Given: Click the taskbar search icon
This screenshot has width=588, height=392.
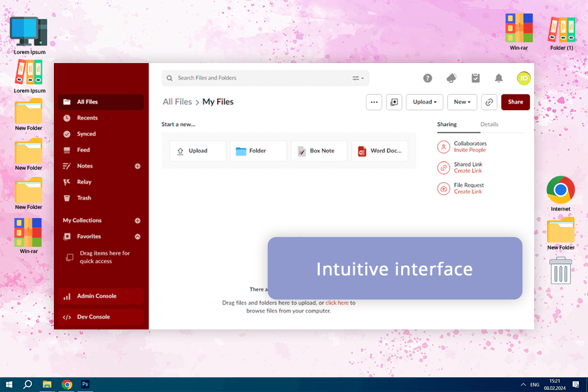Looking at the screenshot, I should (x=28, y=385).
